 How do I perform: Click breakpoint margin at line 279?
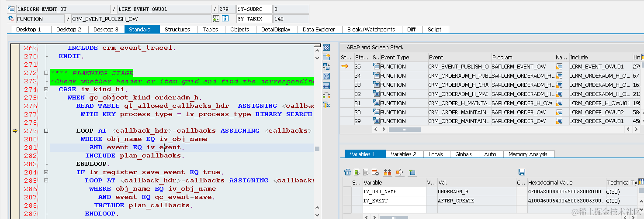[15, 131]
